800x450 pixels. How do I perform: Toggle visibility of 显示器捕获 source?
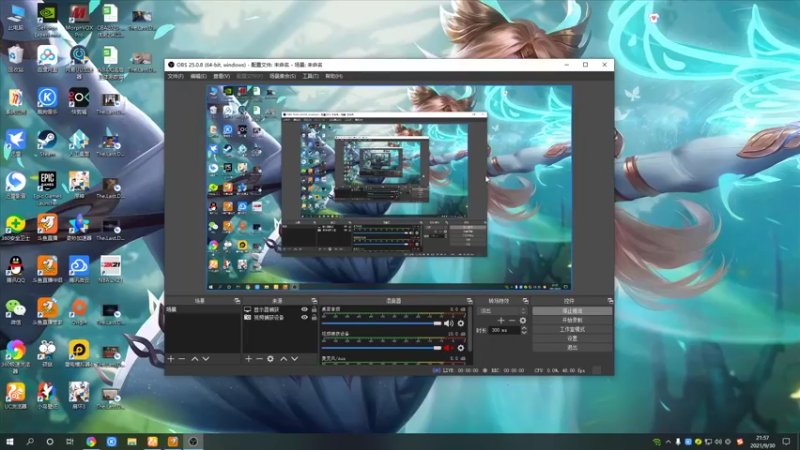(x=305, y=310)
